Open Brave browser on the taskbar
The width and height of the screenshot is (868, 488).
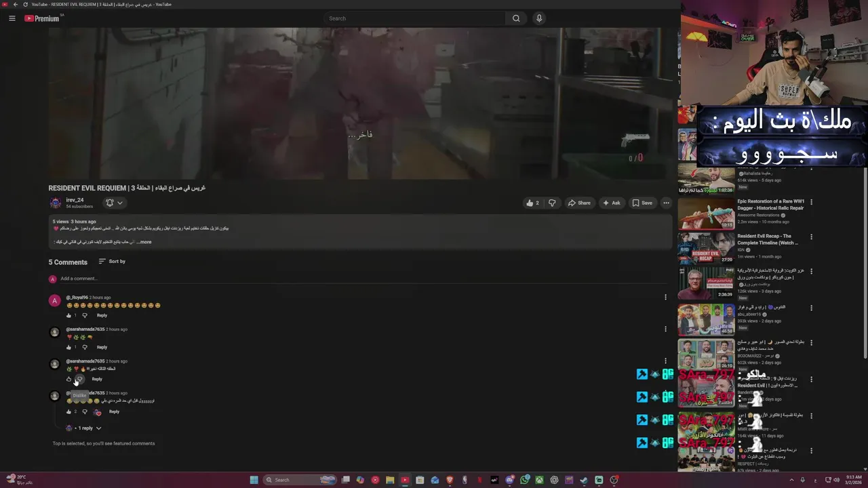(450, 480)
